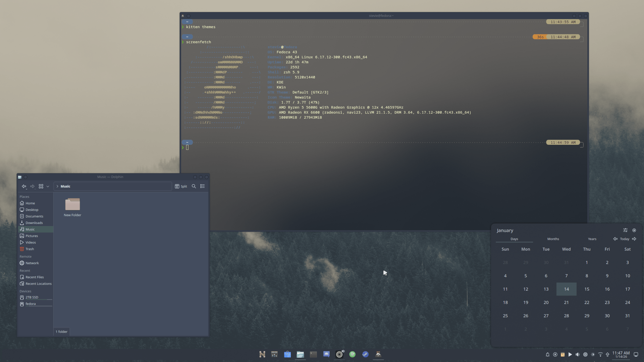644x362 pixels.
Task: Switch the calendar to Months view
Action: point(553,239)
